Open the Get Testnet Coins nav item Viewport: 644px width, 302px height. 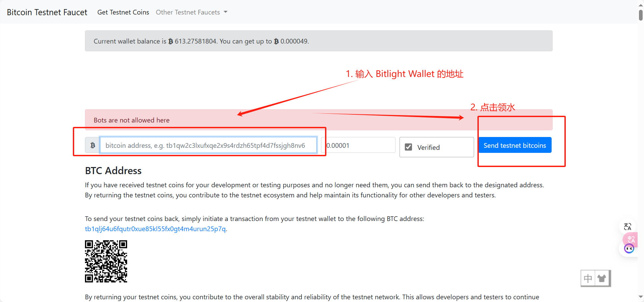pos(123,12)
